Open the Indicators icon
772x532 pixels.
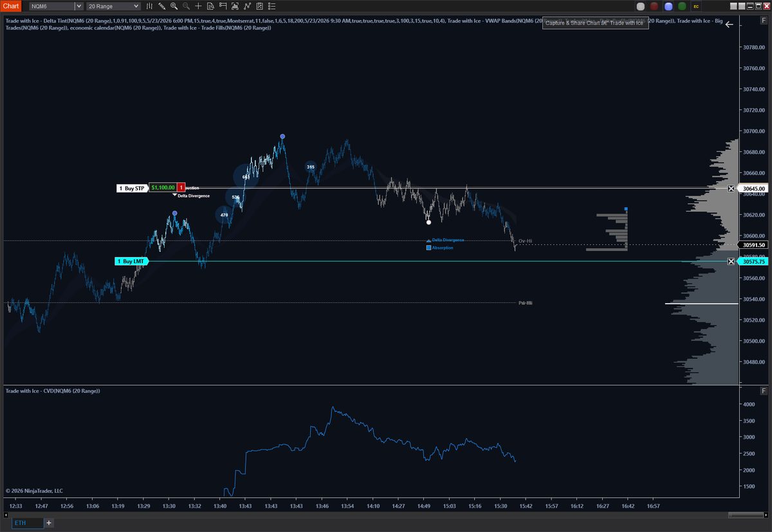tap(235, 6)
